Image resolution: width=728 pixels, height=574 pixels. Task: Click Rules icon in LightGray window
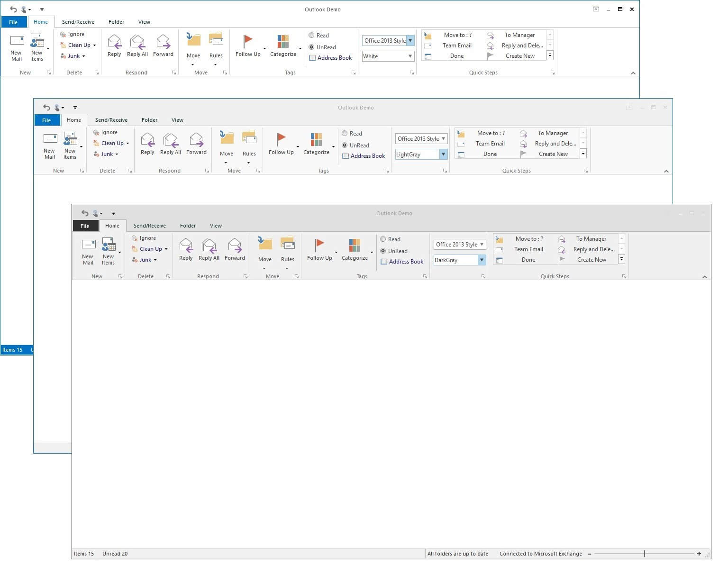(x=249, y=137)
